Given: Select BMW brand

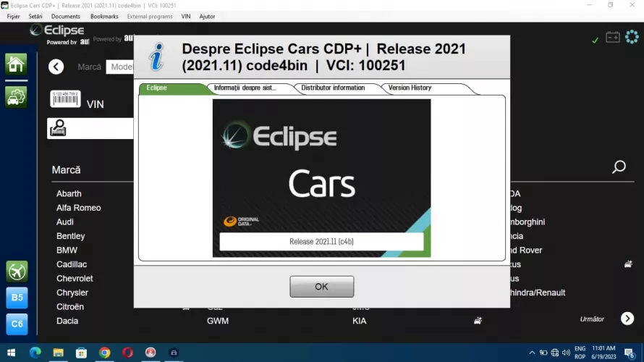Looking at the screenshot, I should pos(67,251).
